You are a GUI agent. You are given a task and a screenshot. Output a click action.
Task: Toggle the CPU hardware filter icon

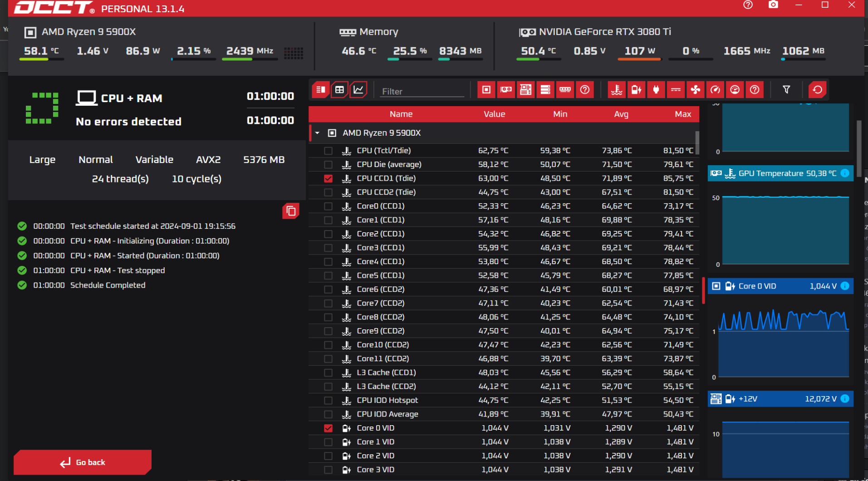[x=486, y=90]
